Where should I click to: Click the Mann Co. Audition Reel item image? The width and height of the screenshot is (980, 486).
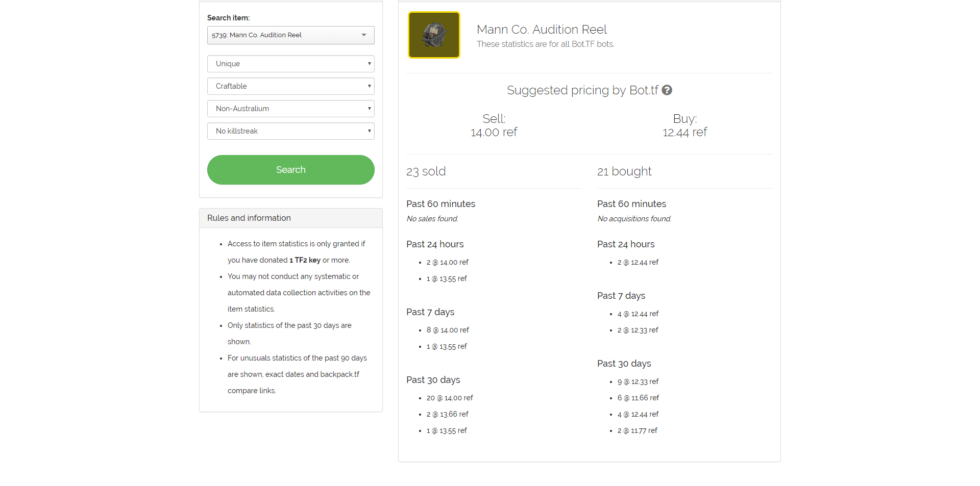(x=434, y=35)
